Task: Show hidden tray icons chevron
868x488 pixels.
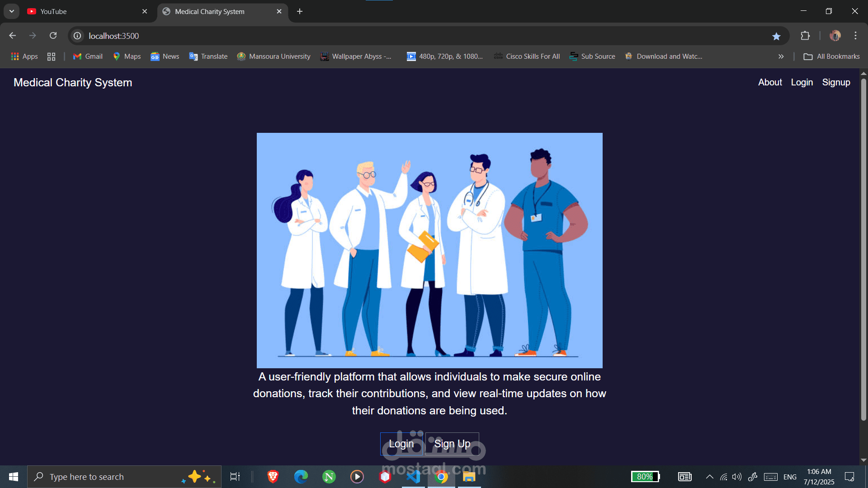Action: [709, 477]
